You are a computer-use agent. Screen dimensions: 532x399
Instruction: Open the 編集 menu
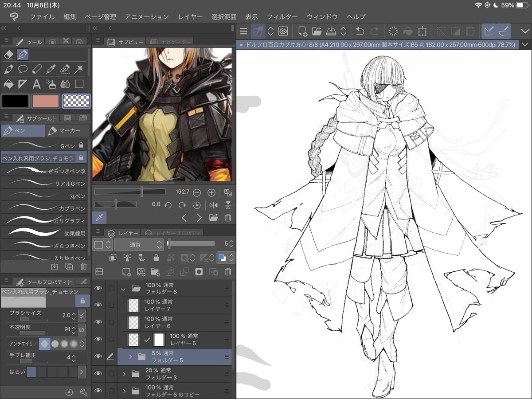(70, 17)
